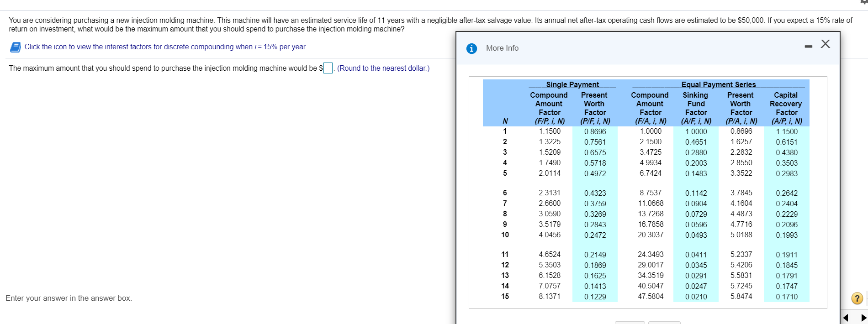868x324 pixels.
Task: Go to next question arrow
Action: point(863,317)
